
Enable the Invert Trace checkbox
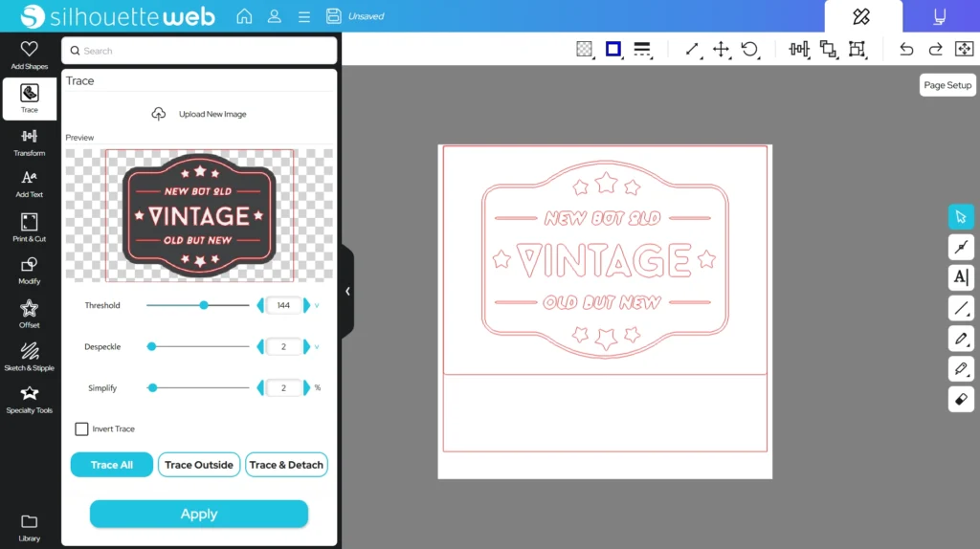pos(82,429)
